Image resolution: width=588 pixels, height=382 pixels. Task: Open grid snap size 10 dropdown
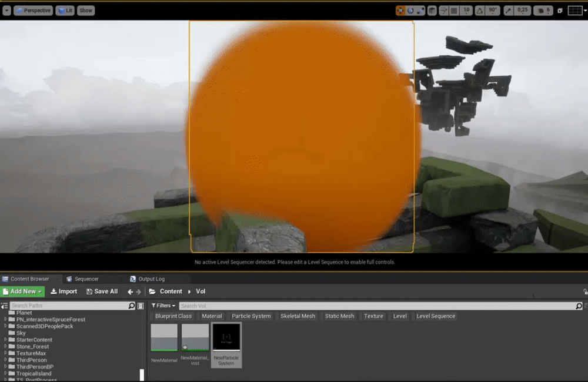466,11
